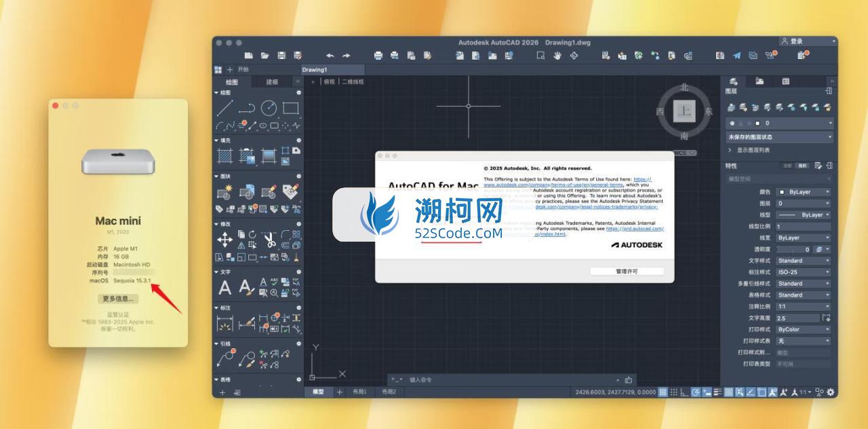Viewport: 868px width, 429px height.
Task: Click the Send paper-plane toolbar icon
Action: 737,55
